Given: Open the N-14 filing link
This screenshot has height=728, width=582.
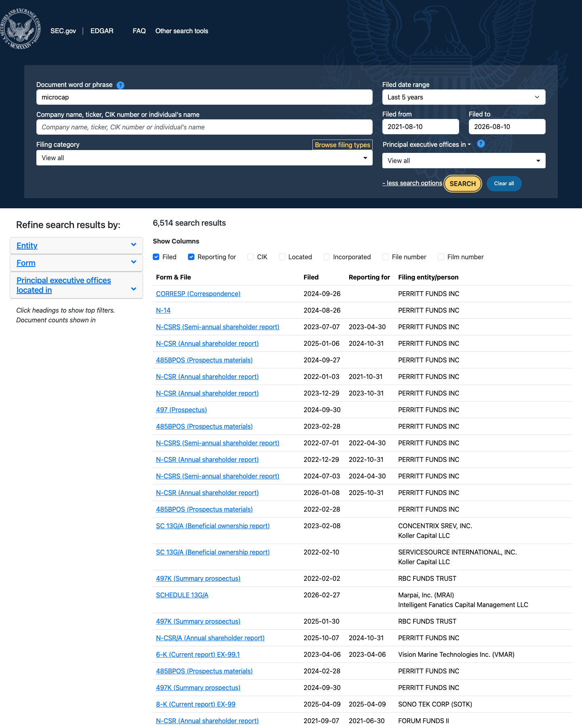Looking at the screenshot, I should click(x=163, y=310).
